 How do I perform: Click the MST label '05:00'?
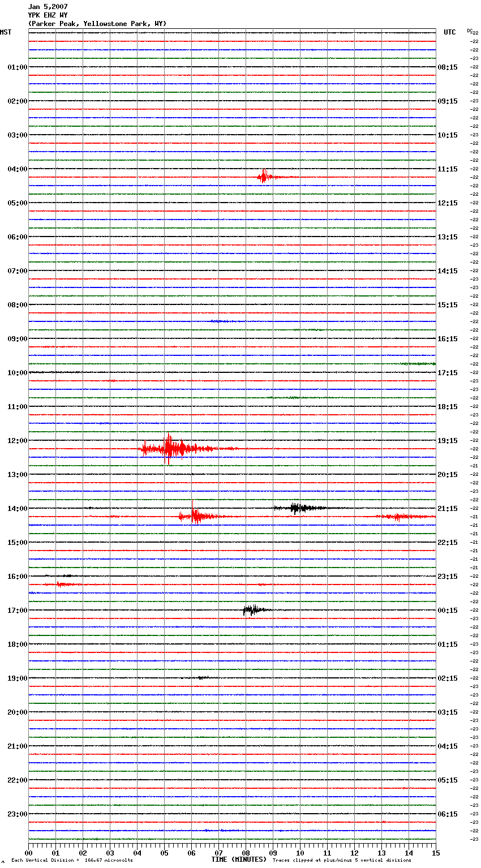pyautogui.click(x=18, y=203)
